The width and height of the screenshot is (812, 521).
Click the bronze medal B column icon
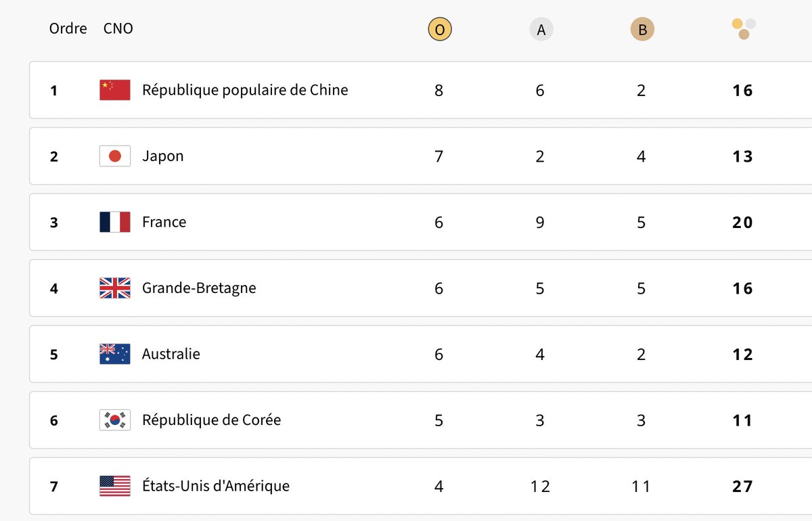(x=642, y=30)
